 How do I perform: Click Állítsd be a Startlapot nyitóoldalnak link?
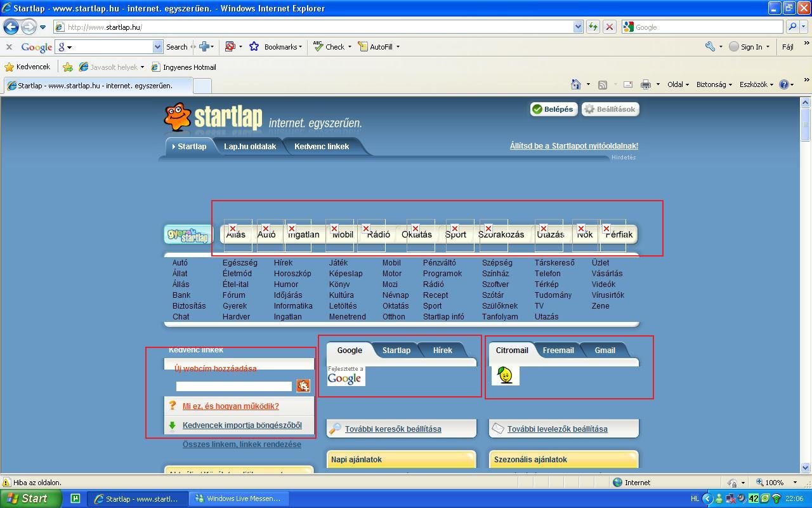coord(574,146)
